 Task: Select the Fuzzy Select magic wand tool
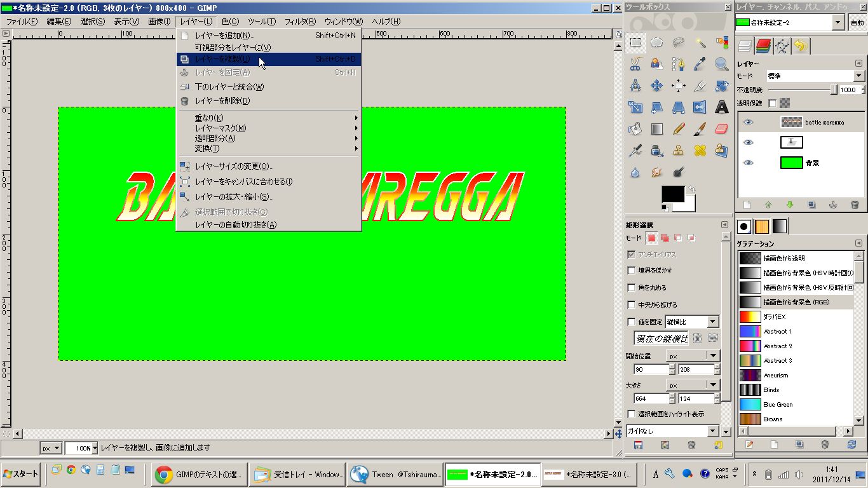pos(700,43)
